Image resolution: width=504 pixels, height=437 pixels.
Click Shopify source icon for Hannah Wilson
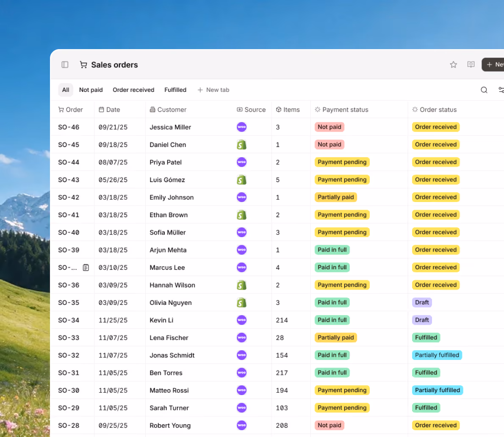242,285
